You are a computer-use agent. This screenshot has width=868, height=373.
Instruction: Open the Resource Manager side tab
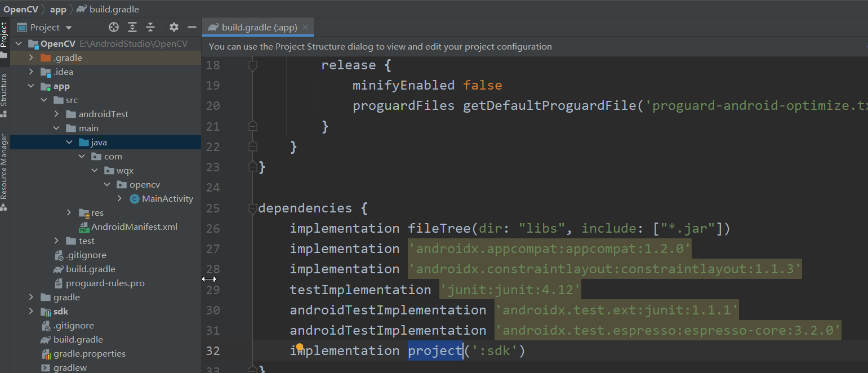pos(4,172)
